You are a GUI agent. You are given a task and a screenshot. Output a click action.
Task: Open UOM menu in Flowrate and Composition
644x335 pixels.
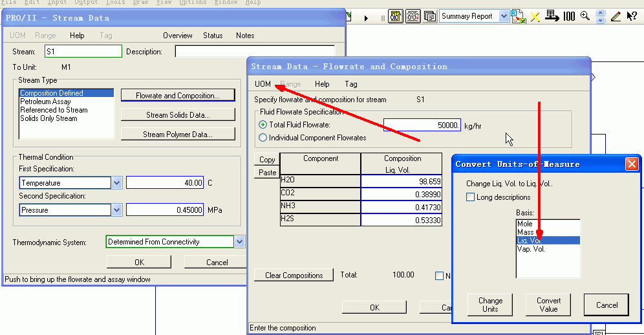pyautogui.click(x=263, y=84)
